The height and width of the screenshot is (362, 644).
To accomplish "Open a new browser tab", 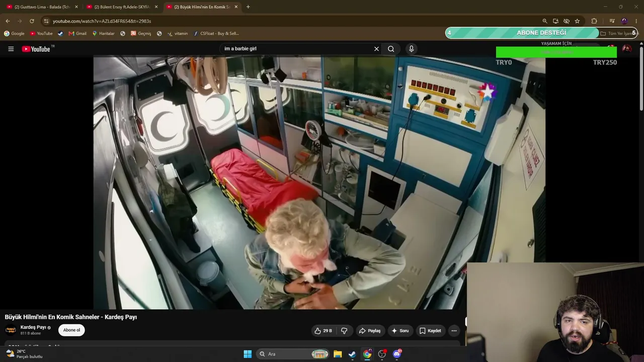I will (x=248, y=7).
